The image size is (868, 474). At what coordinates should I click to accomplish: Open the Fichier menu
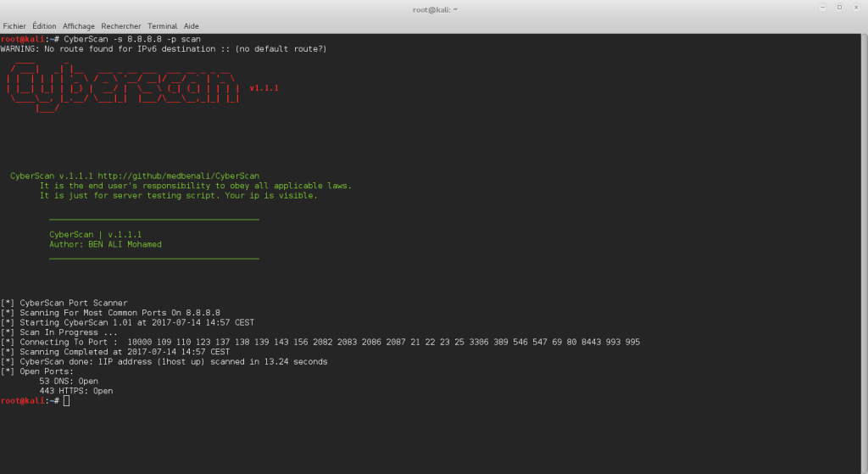click(x=14, y=26)
